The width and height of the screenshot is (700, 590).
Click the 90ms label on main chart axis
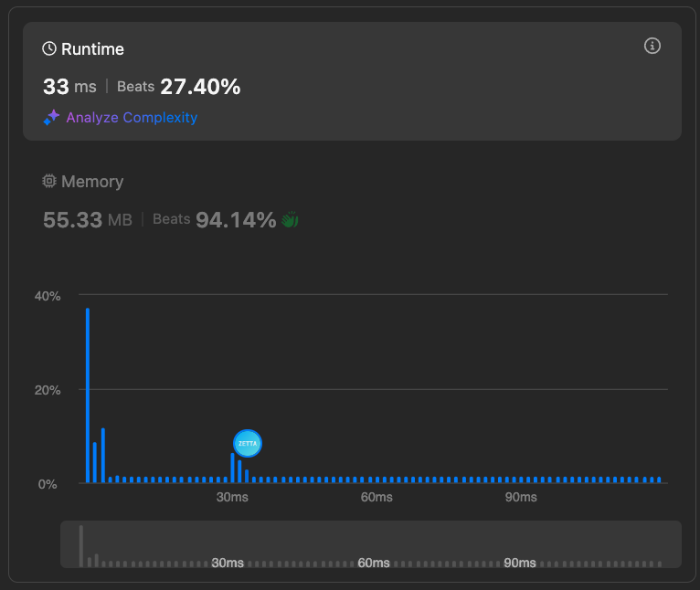pos(521,497)
